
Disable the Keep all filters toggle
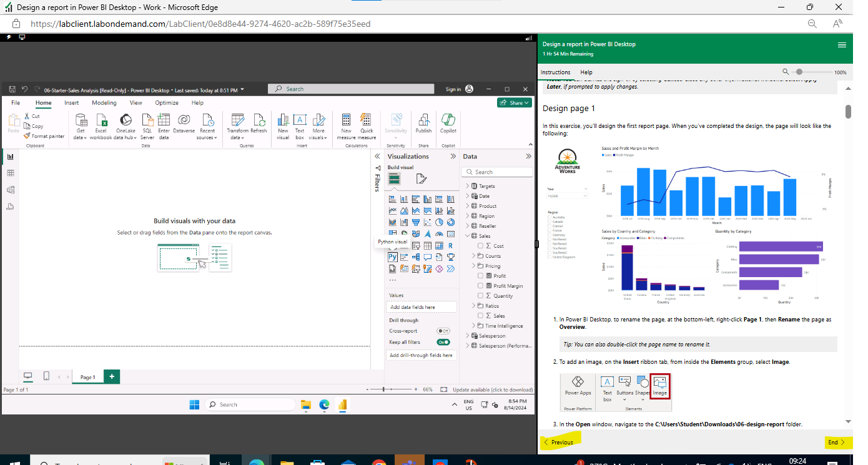coord(443,341)
